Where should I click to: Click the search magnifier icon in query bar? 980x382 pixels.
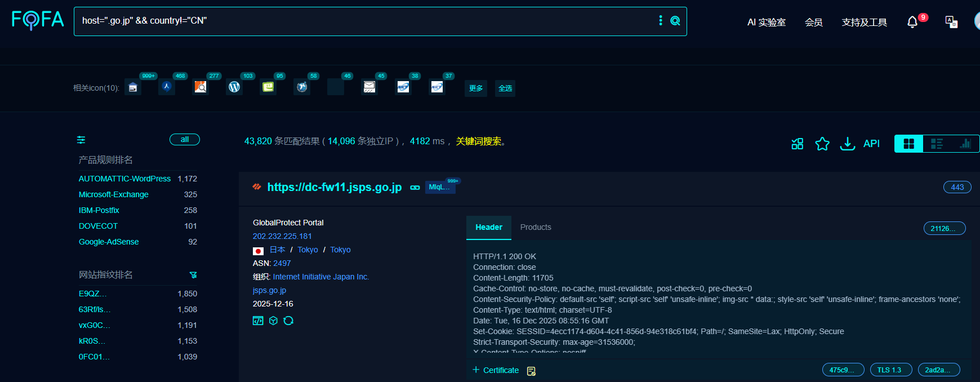675,21
